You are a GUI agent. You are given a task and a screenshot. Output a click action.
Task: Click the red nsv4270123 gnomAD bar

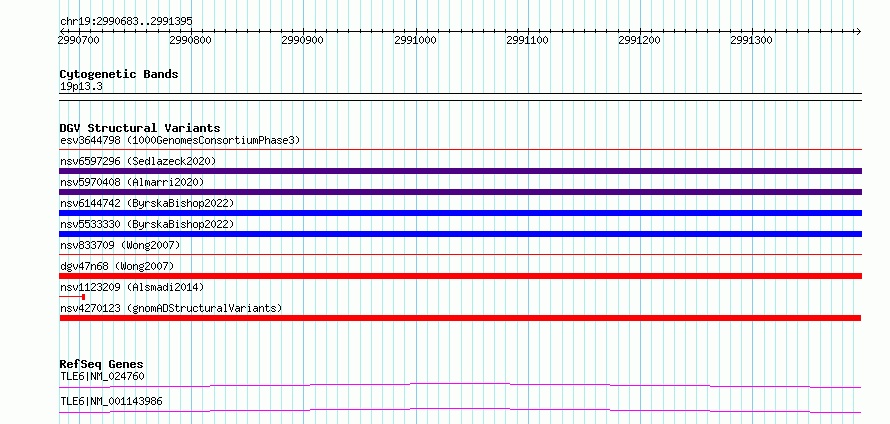tap(460, 318)
